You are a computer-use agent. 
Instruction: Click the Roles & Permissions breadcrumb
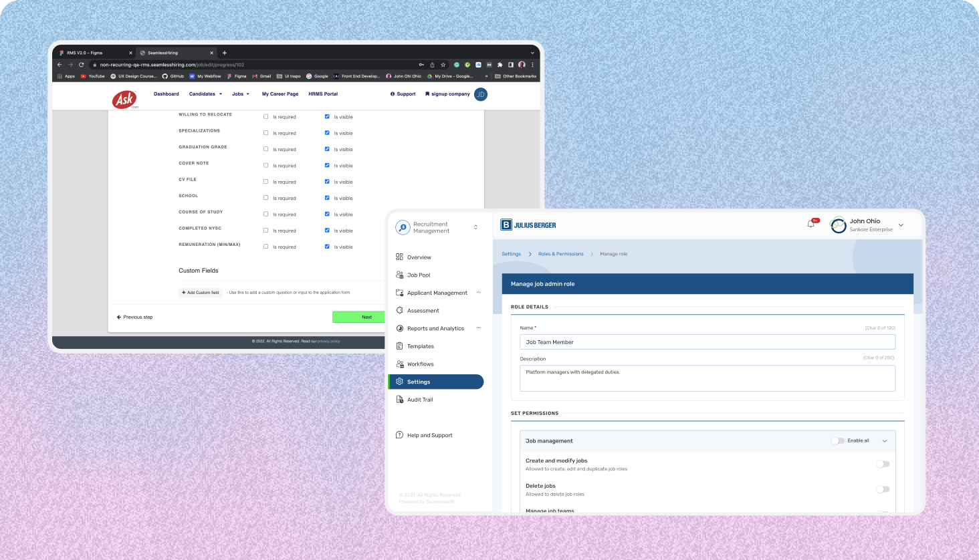[560, 254]
